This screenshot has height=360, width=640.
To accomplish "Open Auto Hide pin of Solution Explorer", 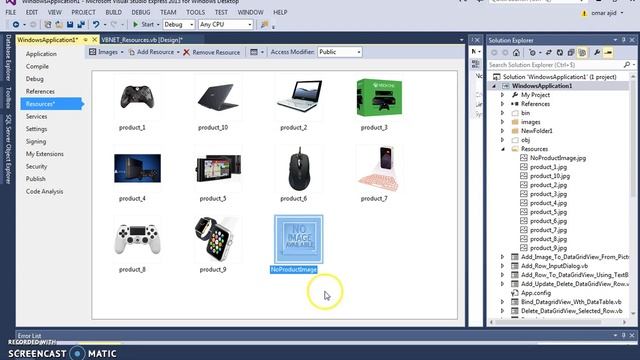I will coord(624,40).
